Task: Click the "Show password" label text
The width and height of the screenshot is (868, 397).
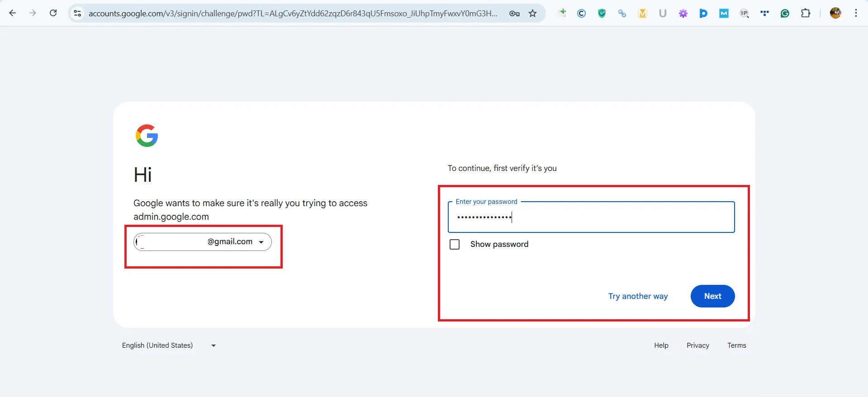Action: click(x=499, y=244)
